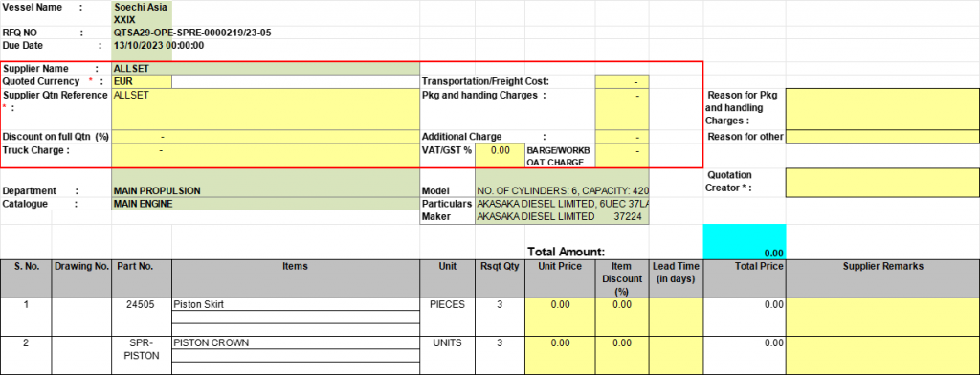Select the Lead Time (in days) column header

pos(677,278)
